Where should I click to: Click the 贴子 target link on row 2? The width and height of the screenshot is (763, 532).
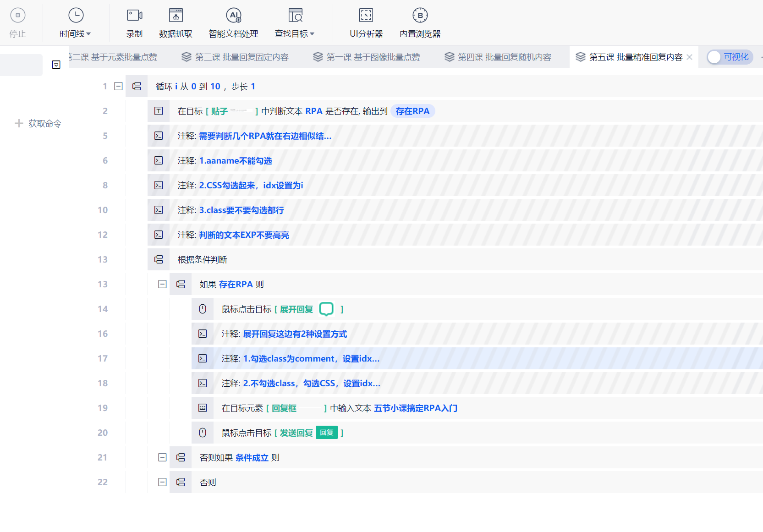click(x=219, y=111)
